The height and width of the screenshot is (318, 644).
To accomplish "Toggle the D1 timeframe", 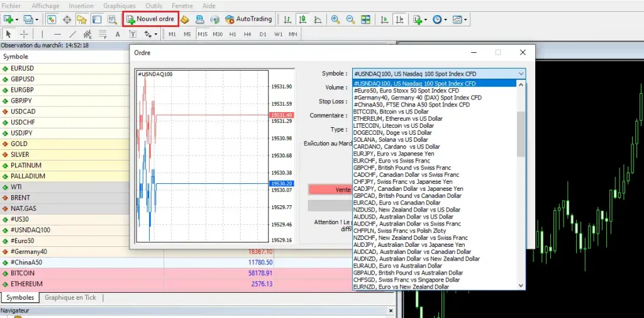I will 263,34.
